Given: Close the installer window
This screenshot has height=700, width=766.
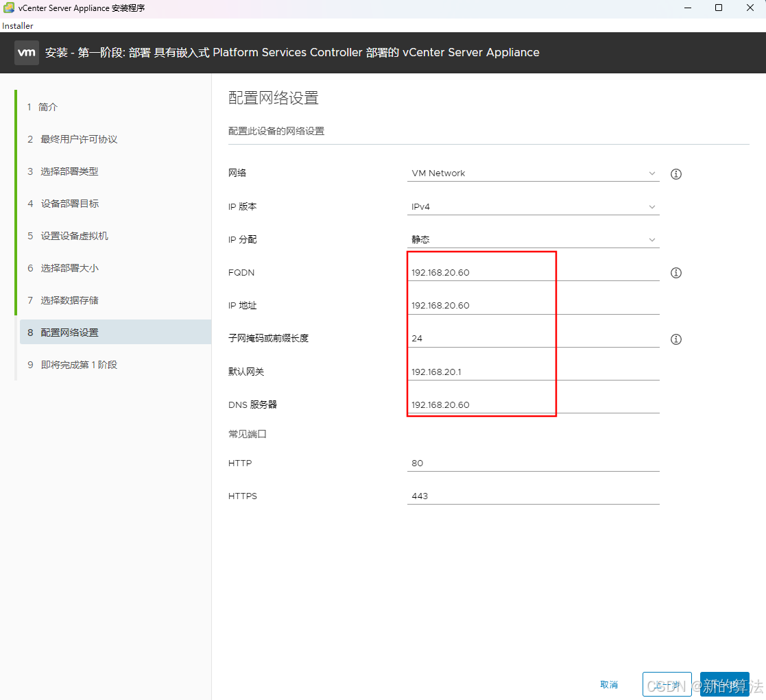Looking at the screenshot, I should point(750,8).
